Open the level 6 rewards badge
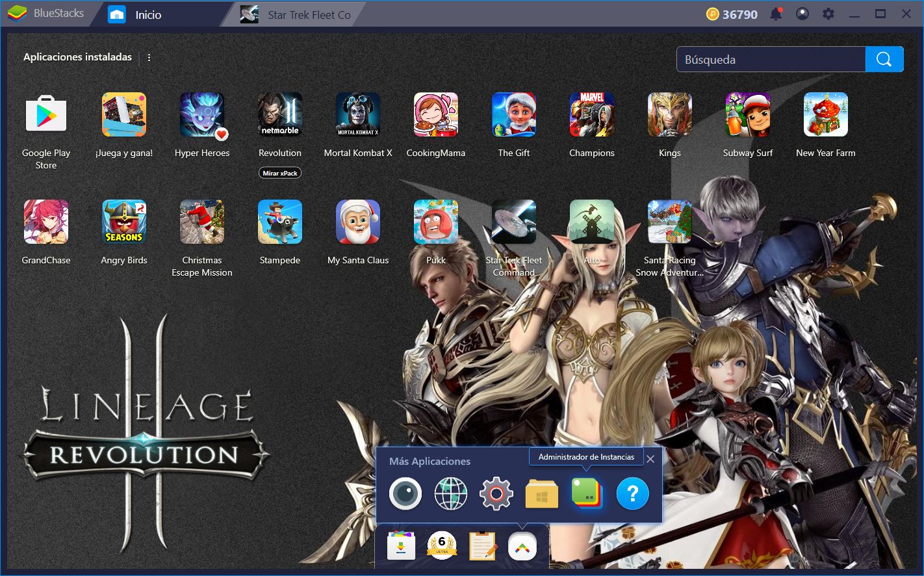Image resolution: width=924 pixels, height=576 pixels. click(x=442, y=545)
